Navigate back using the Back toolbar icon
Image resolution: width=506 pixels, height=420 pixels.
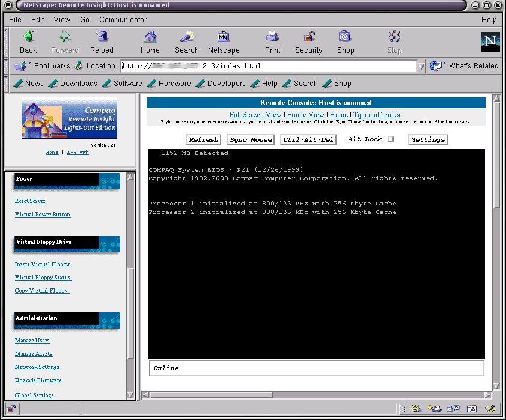click(x=28, y=41)
